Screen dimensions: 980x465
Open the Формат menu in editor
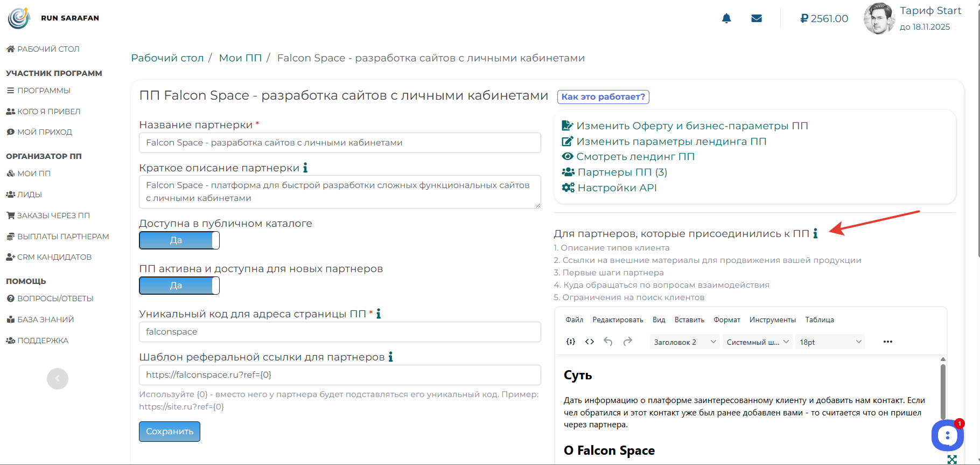coord(727,320)
